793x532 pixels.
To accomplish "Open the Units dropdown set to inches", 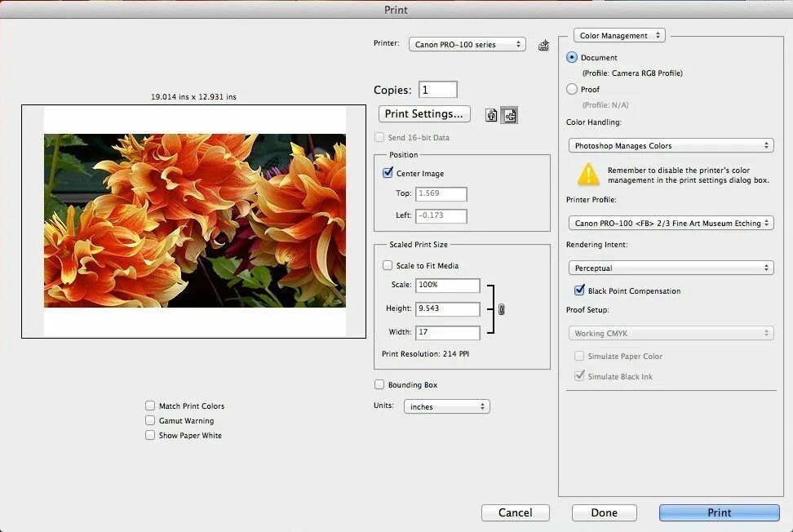I will click(x=447, y=406).
